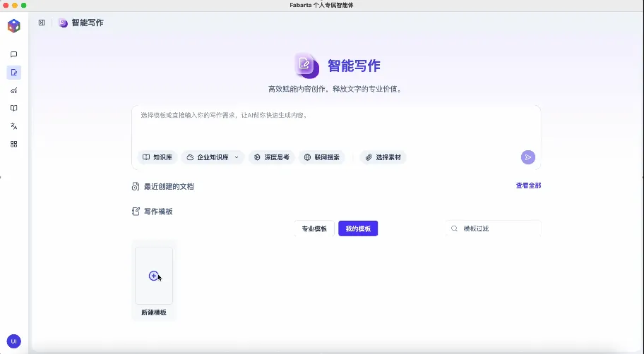Click the Fabarta cube logo
Image resolution: width=644 pixels, height=354 pixels.
[x=13, y=26]
